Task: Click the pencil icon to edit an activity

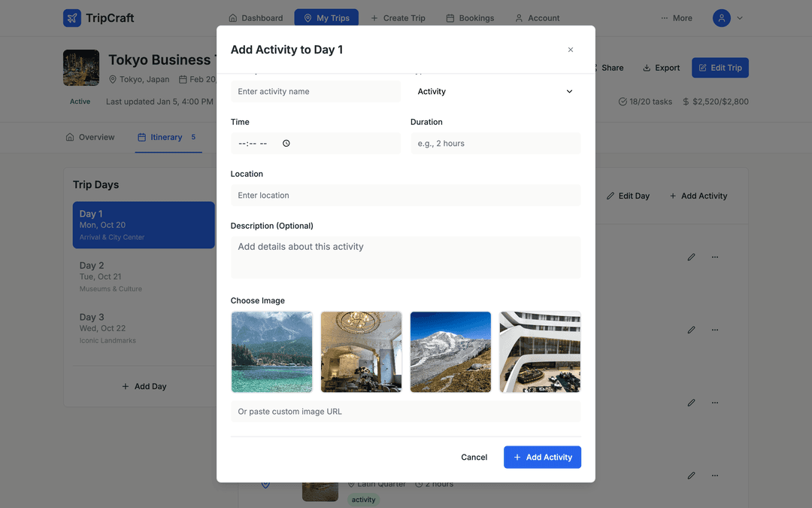Action: 691,257
